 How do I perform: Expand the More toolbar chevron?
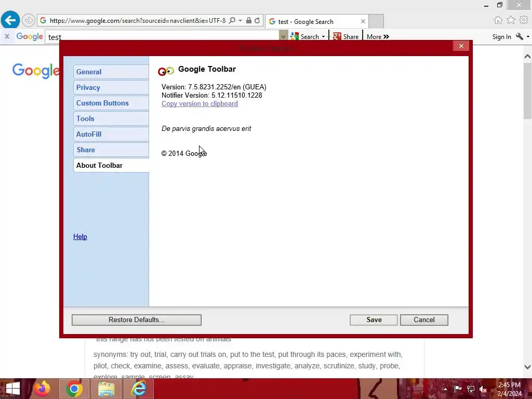(x=378, y=37)
